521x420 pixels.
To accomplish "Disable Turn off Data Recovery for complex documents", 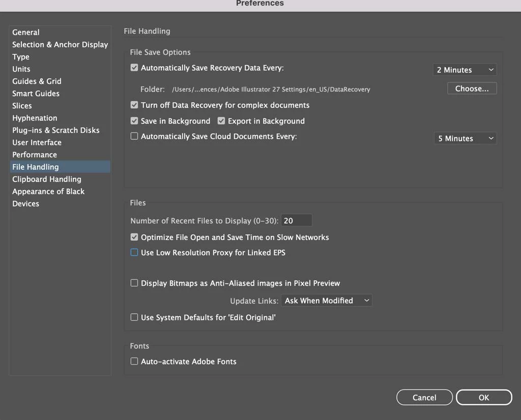I will pyautogui.click(x=134, y=105).
